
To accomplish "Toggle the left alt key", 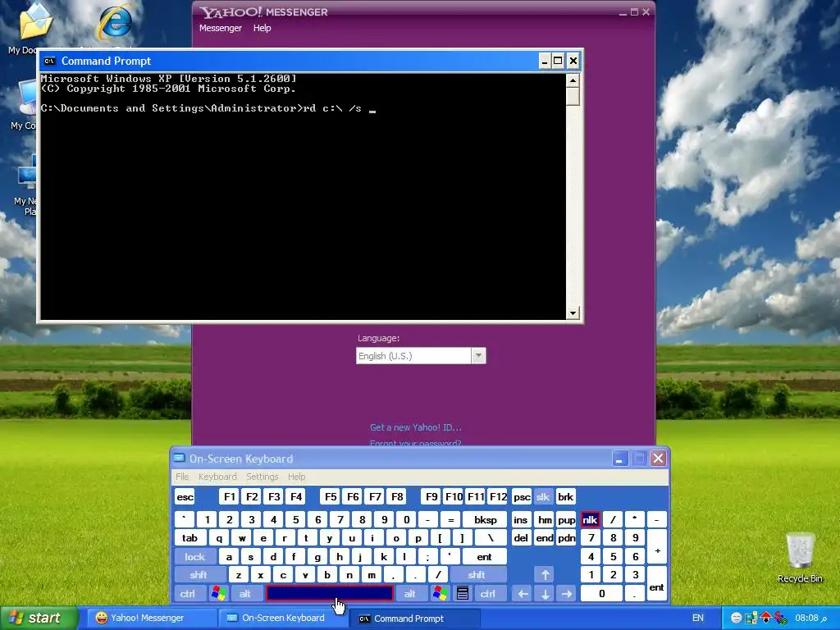I will 244,594.
